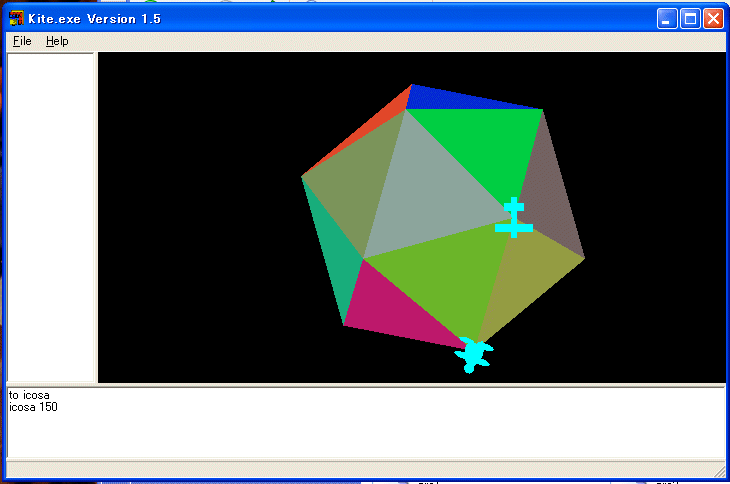Click the empty white left side panel

[x=51, y=217]
